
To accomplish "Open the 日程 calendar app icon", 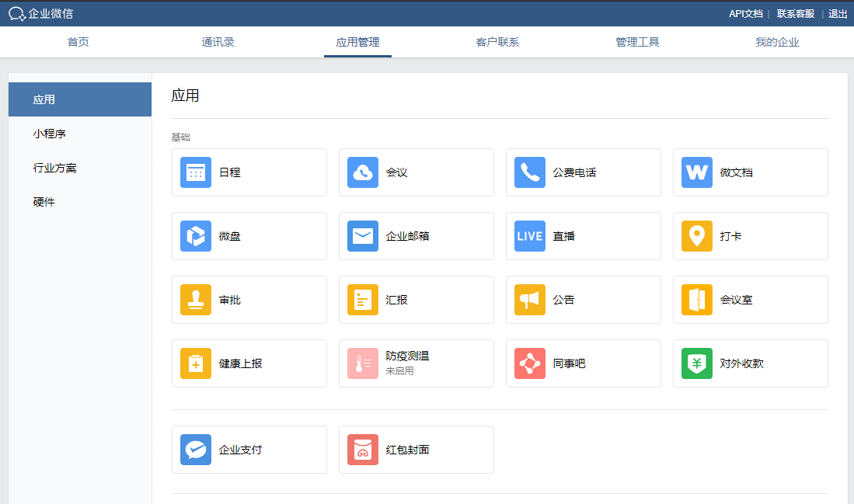I will coord(196,172).
